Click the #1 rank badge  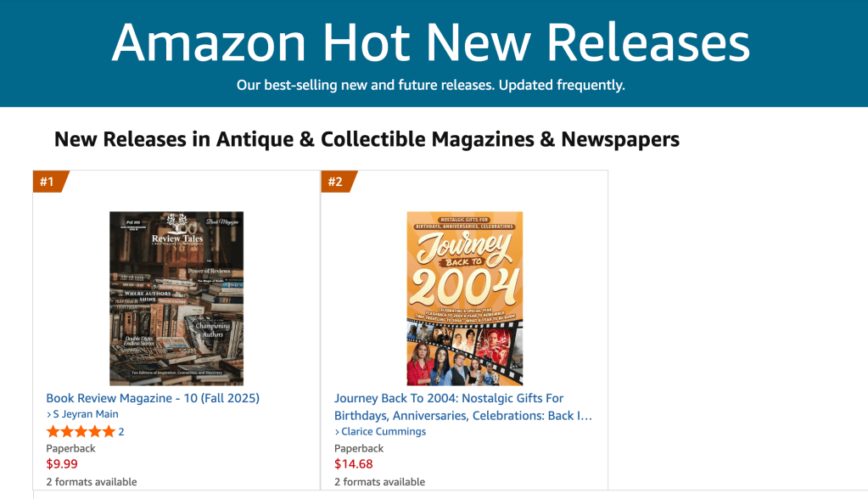(48, 182)
